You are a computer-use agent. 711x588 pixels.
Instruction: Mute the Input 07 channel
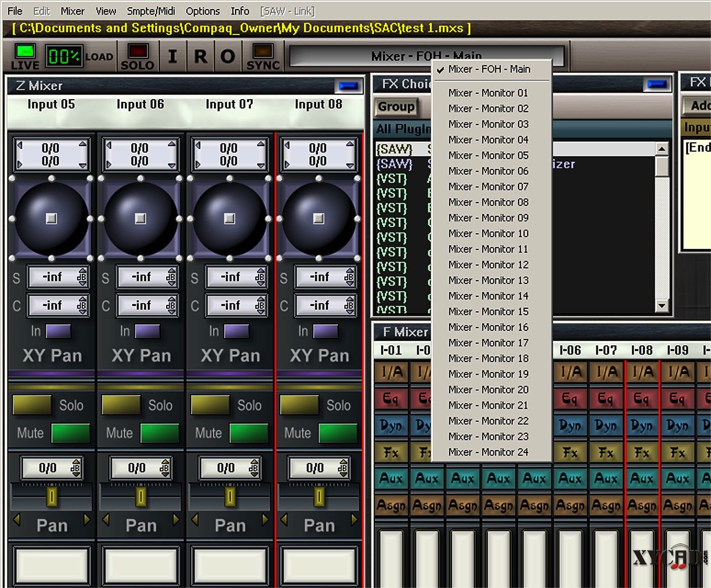click(x=249, y=433)
